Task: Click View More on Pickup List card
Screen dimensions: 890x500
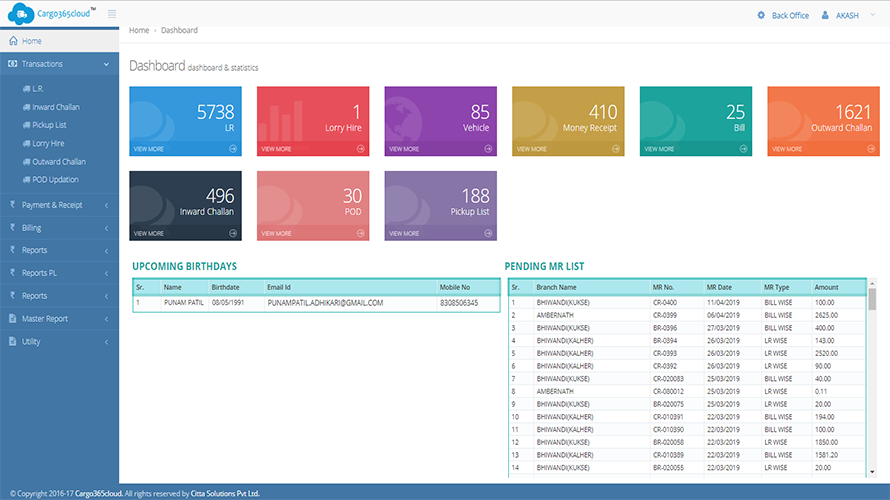Action: (x=404, y=233)
